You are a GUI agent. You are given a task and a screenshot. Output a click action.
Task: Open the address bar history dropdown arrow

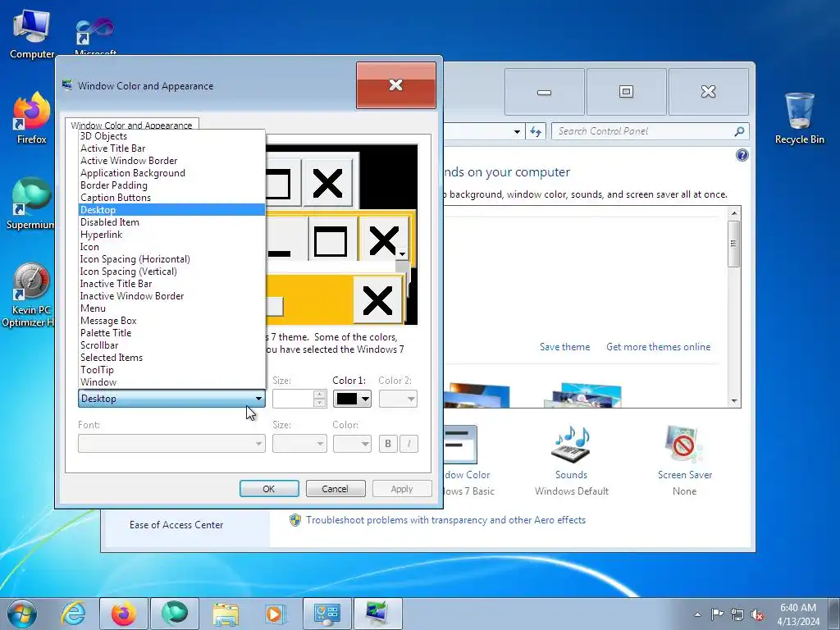click(517, 131)
